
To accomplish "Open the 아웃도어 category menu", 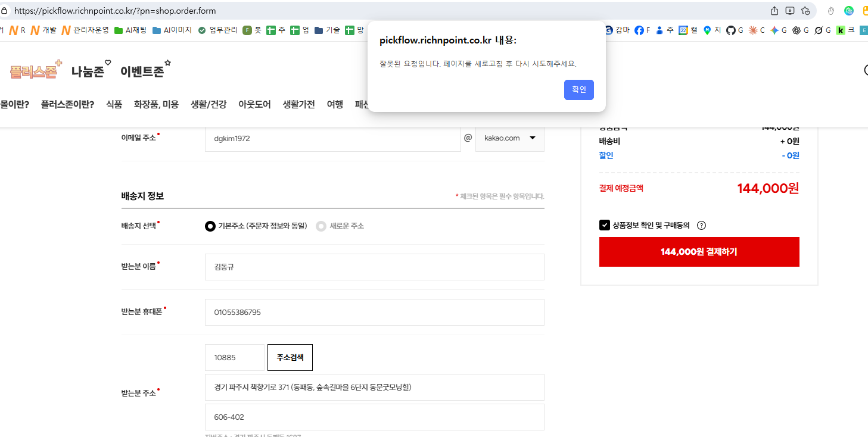I will click(x=254, y=104).
